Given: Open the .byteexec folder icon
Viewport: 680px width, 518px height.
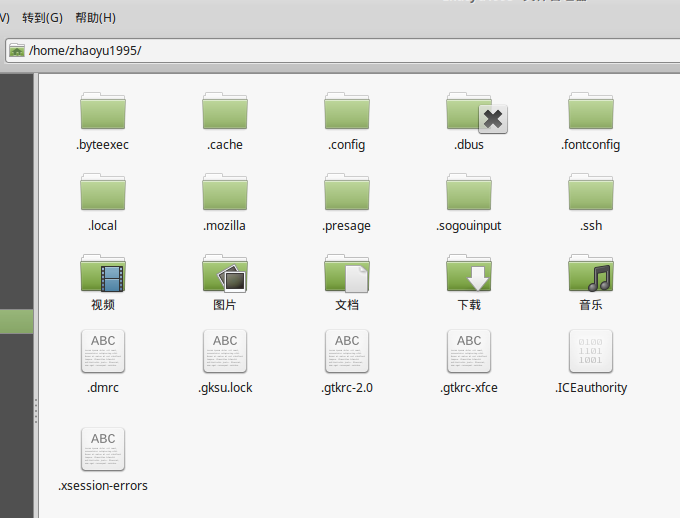Looking at the screenshot, I should pyautogui.click(x=103, y=111).
